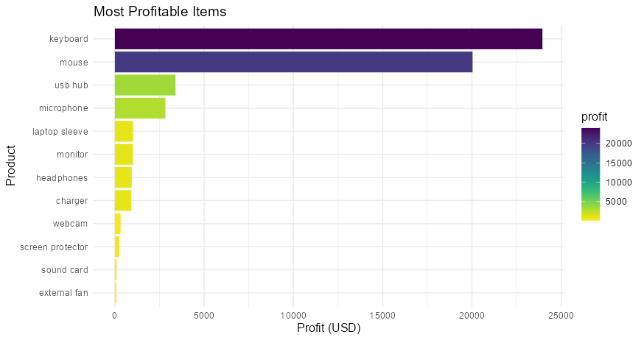Click the "charger" axis label
644x340 pixels.
(72, 201)
